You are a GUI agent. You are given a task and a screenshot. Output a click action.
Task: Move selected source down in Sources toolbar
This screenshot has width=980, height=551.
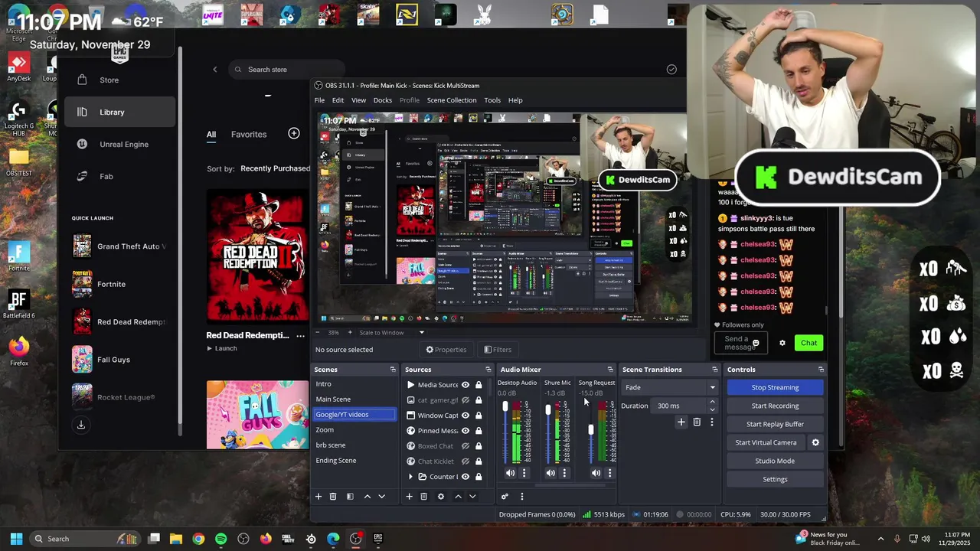(472, 497)
